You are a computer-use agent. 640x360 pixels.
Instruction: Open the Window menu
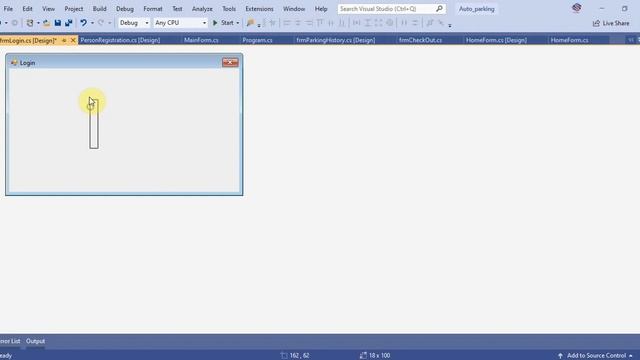click(x=294, y=9)
